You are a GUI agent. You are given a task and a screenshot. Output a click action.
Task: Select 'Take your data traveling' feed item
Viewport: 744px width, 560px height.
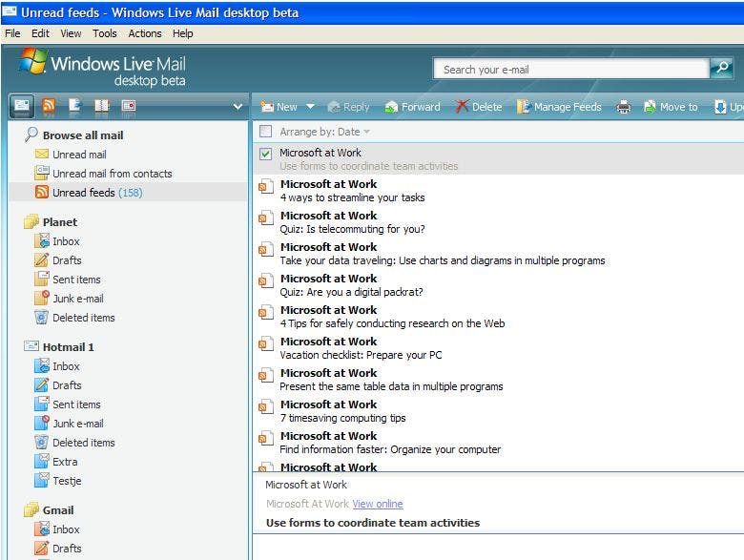[x=499, y=254]
